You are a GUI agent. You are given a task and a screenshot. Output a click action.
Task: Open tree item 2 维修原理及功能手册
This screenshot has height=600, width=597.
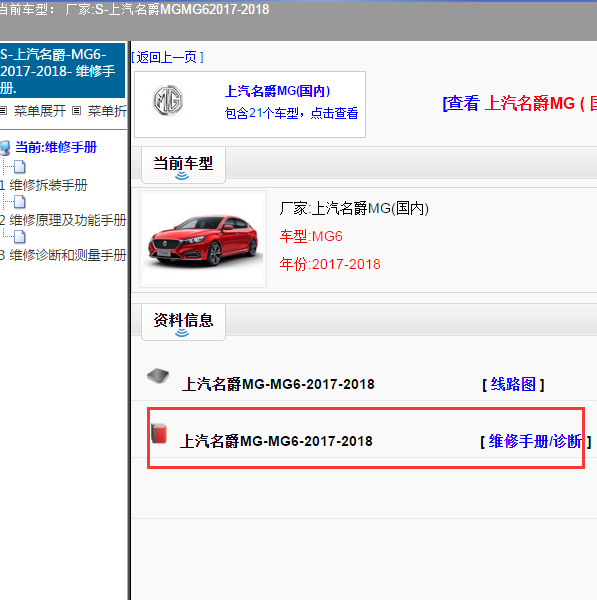tap(63, 220)
